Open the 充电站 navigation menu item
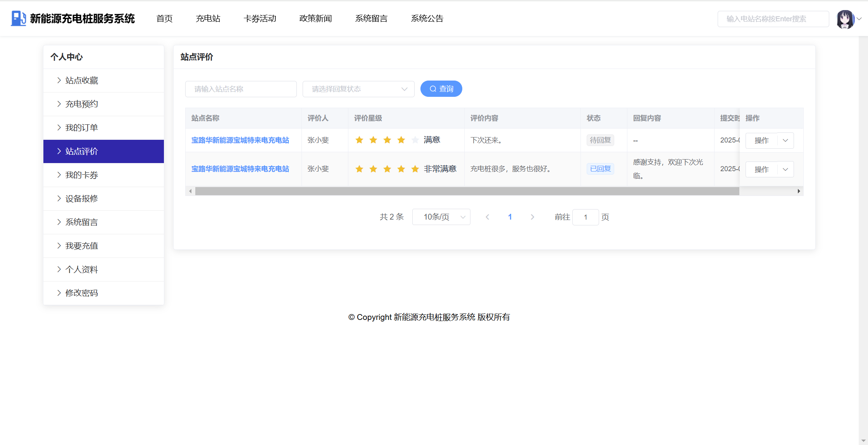The image size is (868, 445). [x=208, y=19]
